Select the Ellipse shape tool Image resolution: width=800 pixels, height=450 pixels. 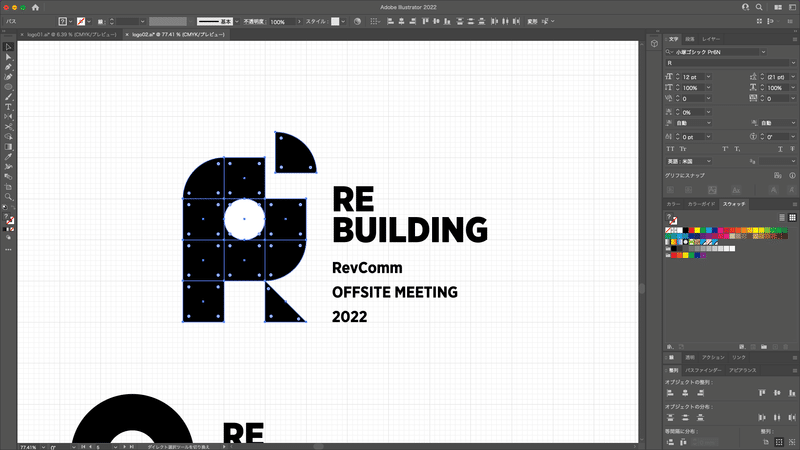(x=8, y=87)
